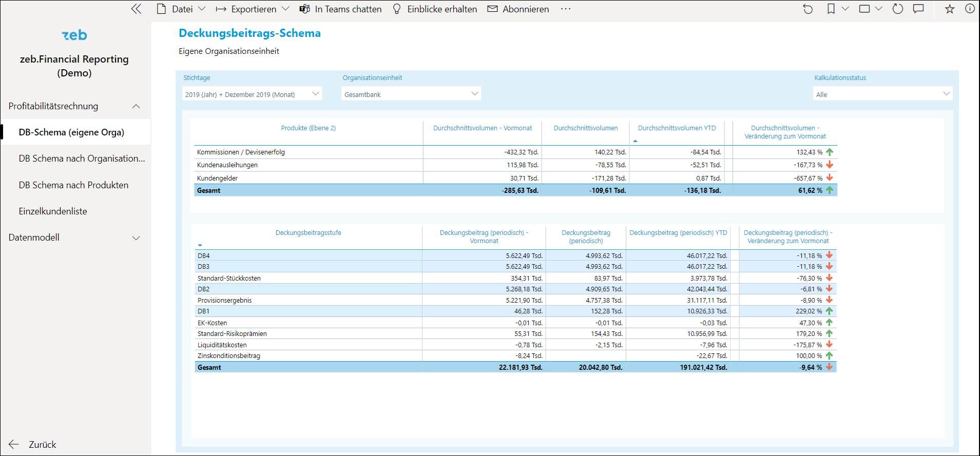Refresh the report visuals
The width and height of the screenshot is (980, 456).
coord(897,9)
